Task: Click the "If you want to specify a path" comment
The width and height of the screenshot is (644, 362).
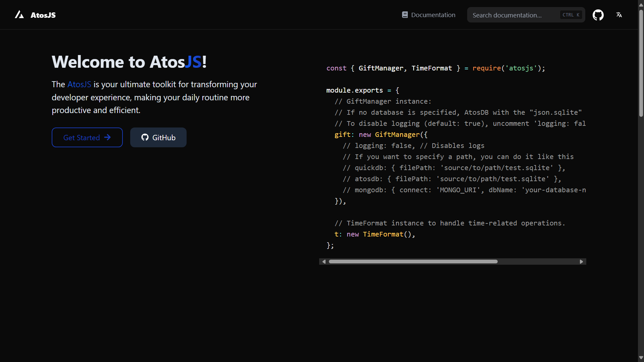Action: [458, 157]
